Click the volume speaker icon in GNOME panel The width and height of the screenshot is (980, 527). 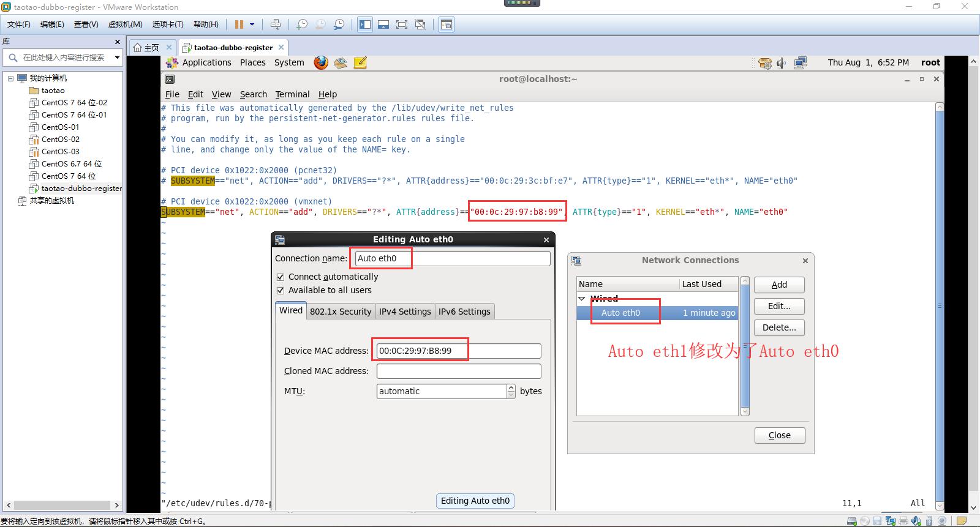click(x=782, y=63)
